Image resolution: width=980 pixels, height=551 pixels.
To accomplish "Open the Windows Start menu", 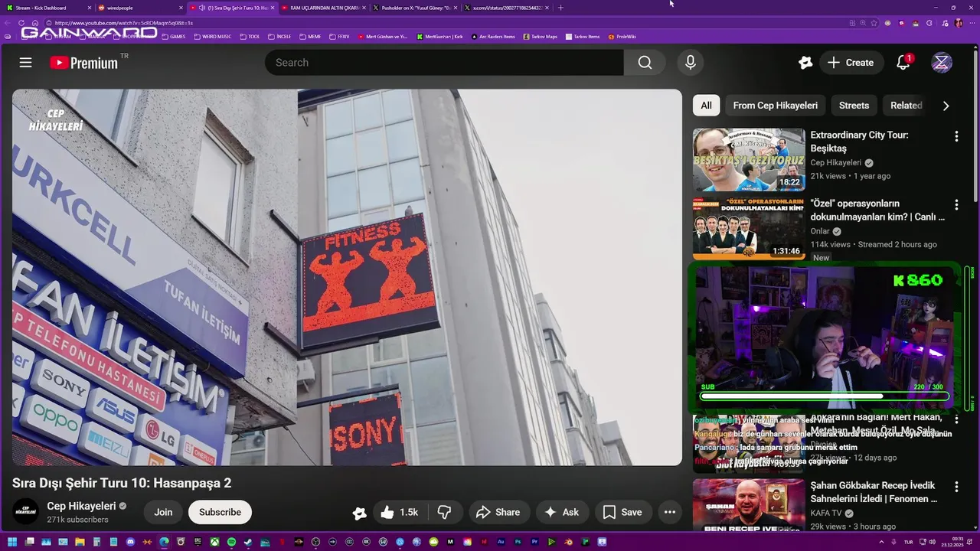I will point(12,542).
